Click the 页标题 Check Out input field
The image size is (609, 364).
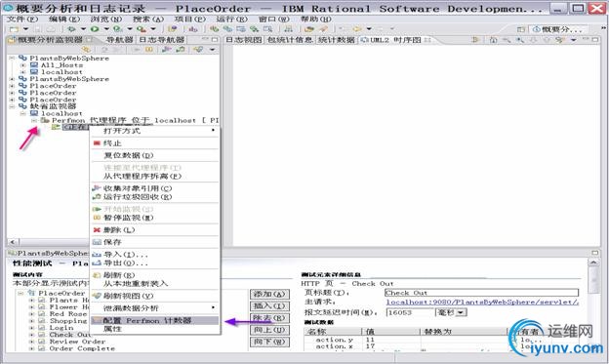point(481,293)
